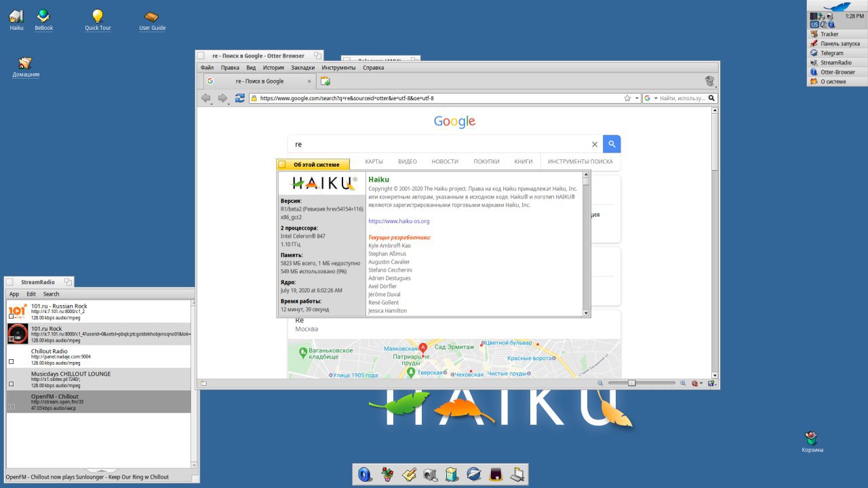Open the StreamRadio Edit menu
Image resolution: width=868 pixels, height=488 pixels.
(31, 294)
